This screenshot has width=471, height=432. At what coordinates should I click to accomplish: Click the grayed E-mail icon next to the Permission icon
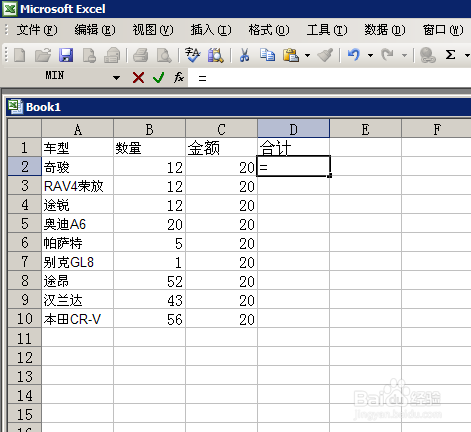coord(112,55)
